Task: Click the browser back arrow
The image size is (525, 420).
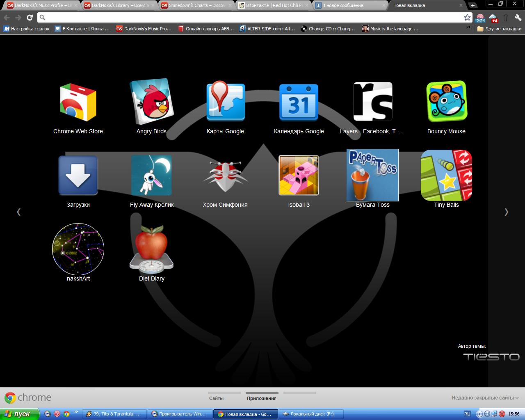Action: [7, 17]
